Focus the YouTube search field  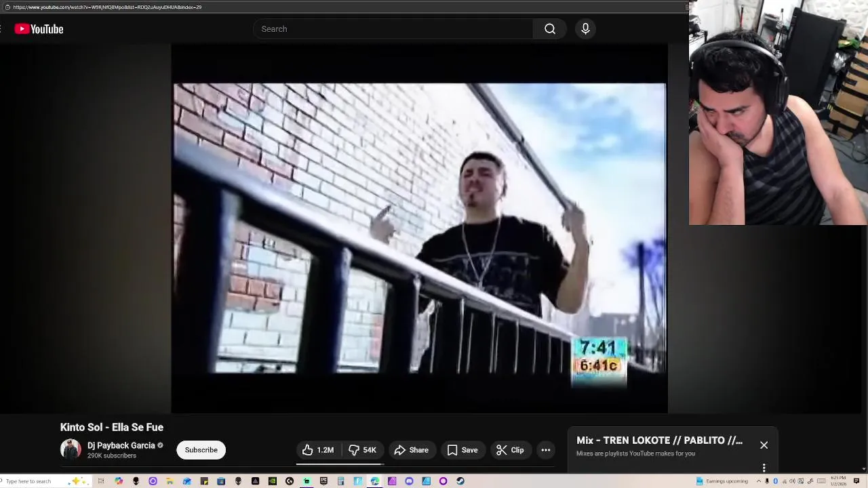[393, 29]
